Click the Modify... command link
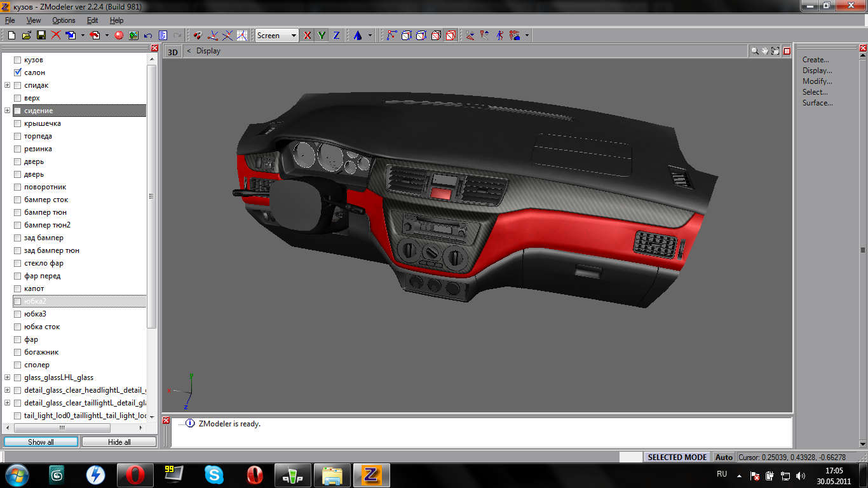This screenshot has width=868, height=488. click(x=817, y=81)
